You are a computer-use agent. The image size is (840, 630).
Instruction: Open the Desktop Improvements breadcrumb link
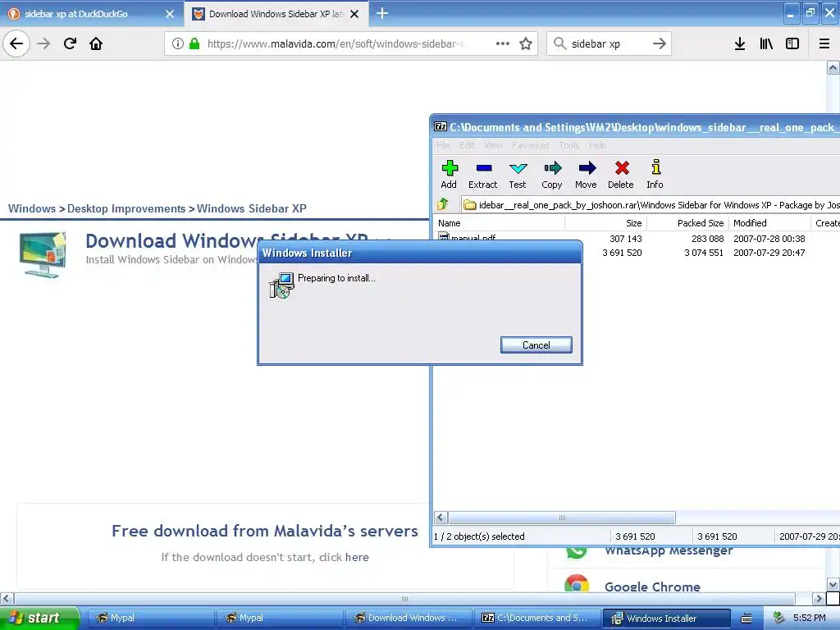pyautogui.click(x=126, y=208)
